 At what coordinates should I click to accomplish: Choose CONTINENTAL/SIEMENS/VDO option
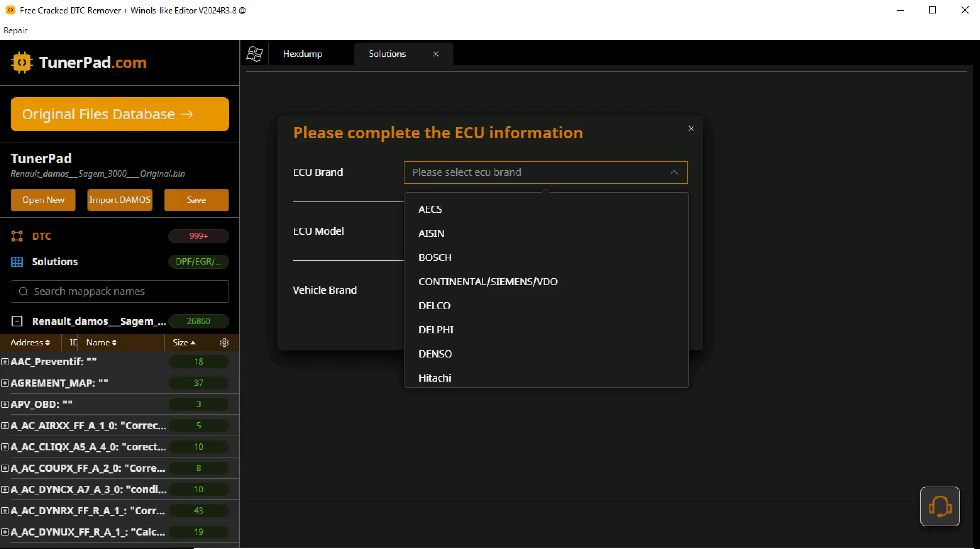(x=488, y=281)
